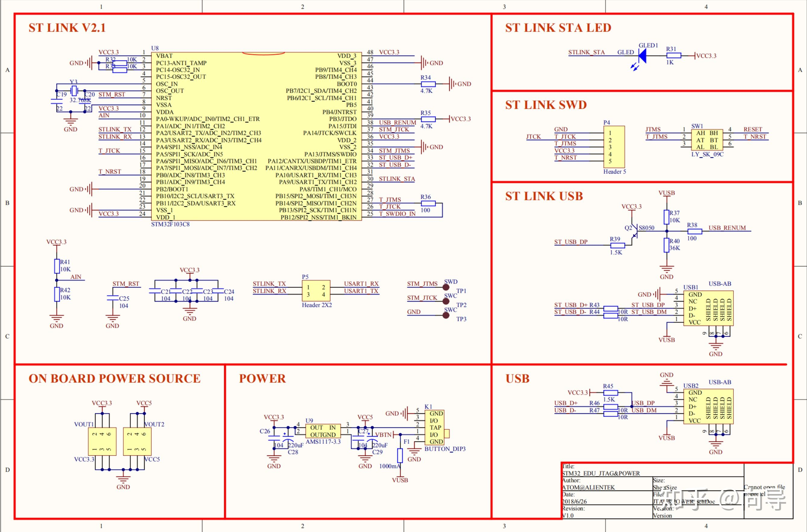Viewport: 807px width, 532px height.
Task: Click the P5 Header 2X2 component
Action: [316, 291]
